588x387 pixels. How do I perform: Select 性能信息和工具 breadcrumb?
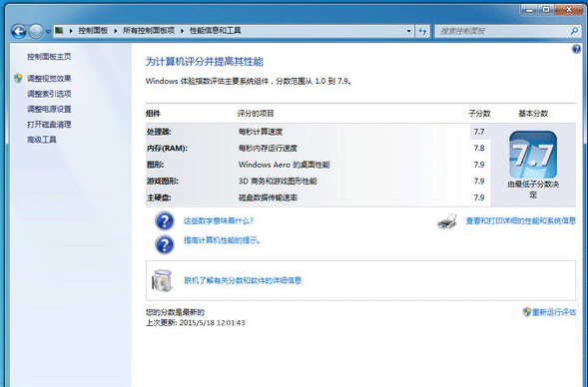tap(216, 31)
